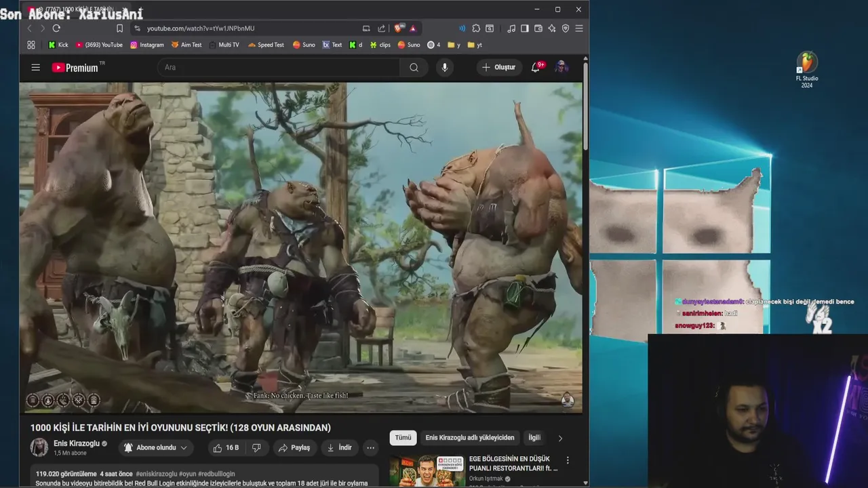Open the music note media control icon
The height and width of the screenshot is (488, 868).
pyautogui.click(x=511, y=28)
